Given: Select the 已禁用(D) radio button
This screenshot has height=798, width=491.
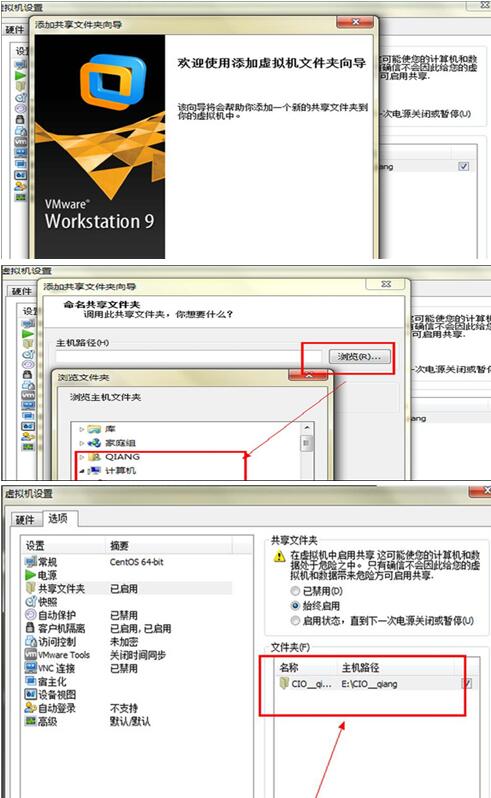Looking at the screenshot, I should pos(295,591).
